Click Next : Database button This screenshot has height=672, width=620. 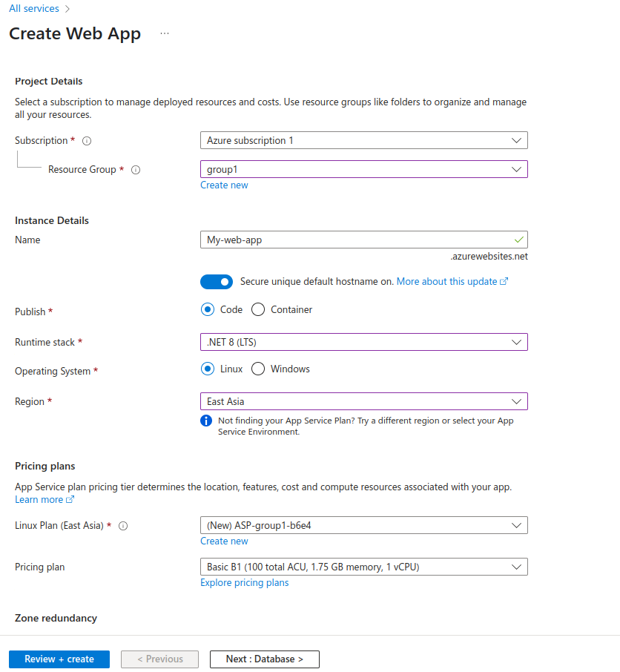click(x=264, y=659)
